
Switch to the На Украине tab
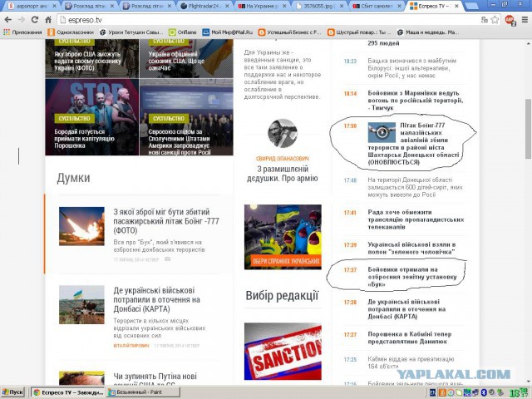point(261,6)
